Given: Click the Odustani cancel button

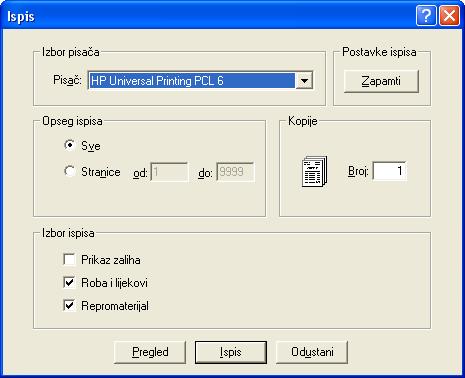Looking at the screenshot, I should 312,352.
